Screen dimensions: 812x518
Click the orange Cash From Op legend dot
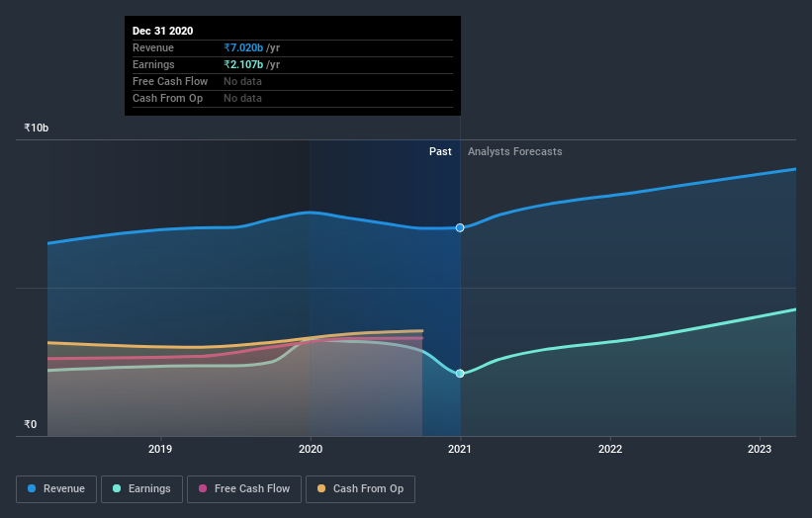pyautogui.click(x=321, y=488)
